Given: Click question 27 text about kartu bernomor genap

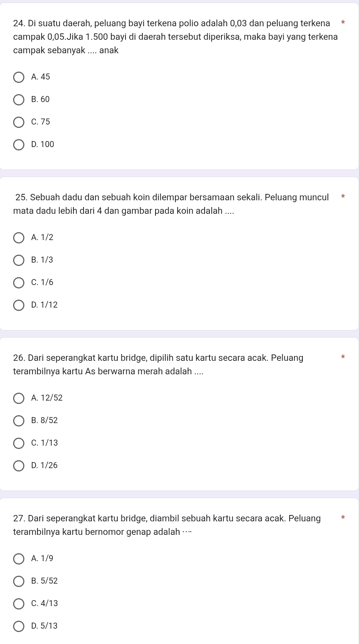Looking at the screenshot, I should (166, 525).
